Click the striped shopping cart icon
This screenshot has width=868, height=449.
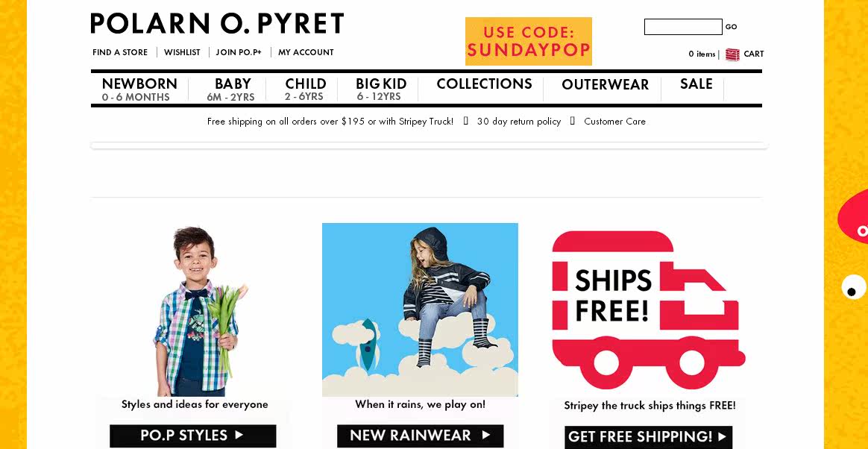click(x=732, y=54)
